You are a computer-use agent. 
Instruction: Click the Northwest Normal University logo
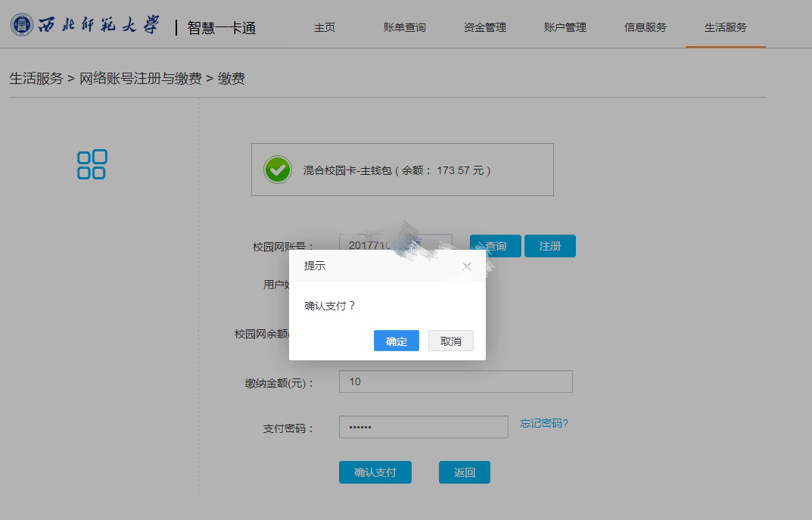coord(85,26)
